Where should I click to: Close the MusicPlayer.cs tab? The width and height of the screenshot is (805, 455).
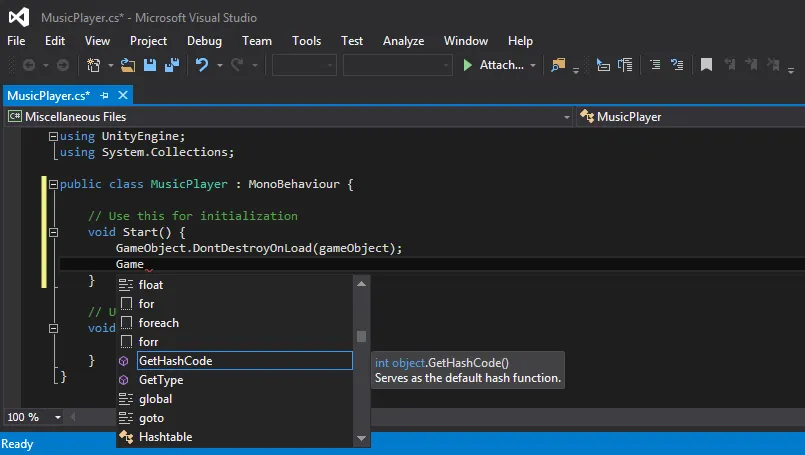(123, 95)
